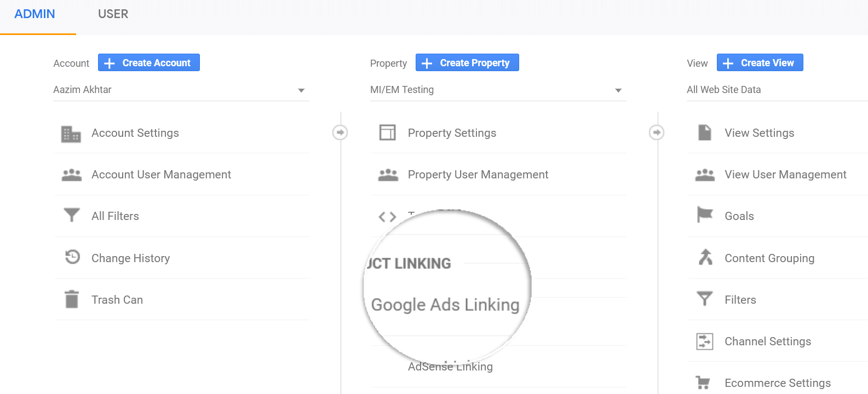Click the View Settings document icon
Image resolution: width=868 pixels, height=394 pixels.
[705, 132]
